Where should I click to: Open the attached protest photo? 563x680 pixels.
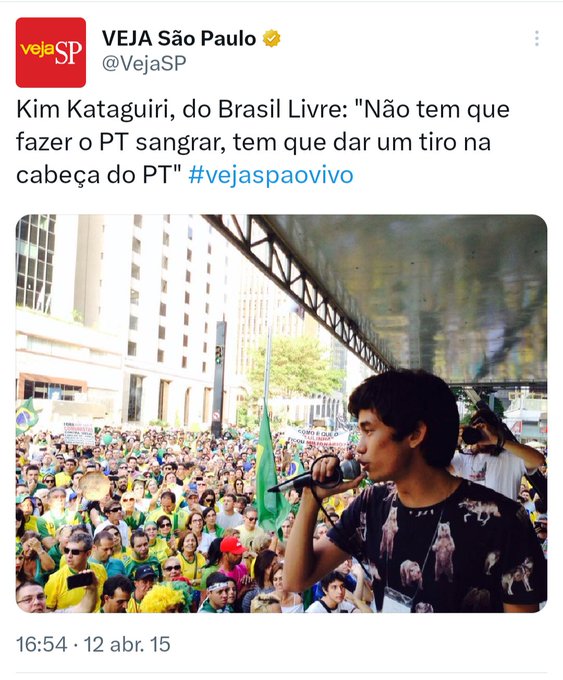[282, 413]
